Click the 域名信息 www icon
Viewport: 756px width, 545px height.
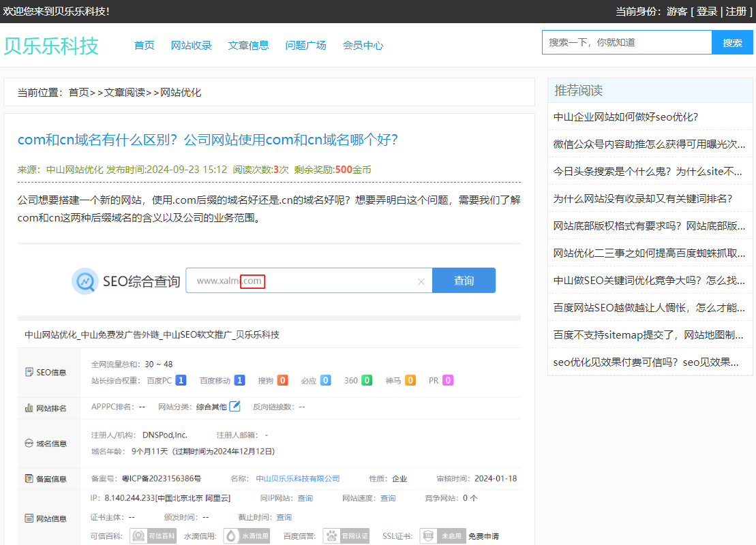pyautogui.click(x=29, y=443)
